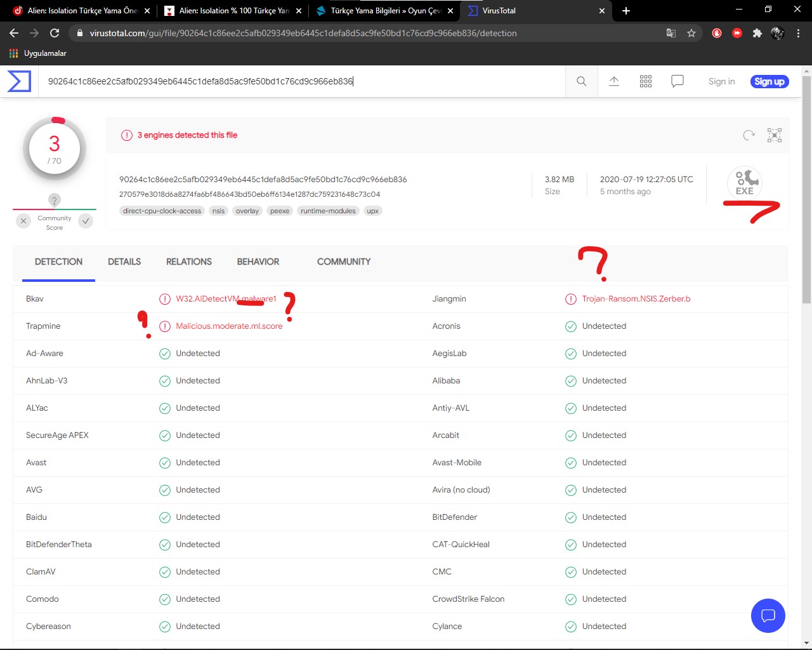Click the Trojan-Ransom.NSIS.Zerber.b detection text
The image size is (812, 650).
[636, 299]
